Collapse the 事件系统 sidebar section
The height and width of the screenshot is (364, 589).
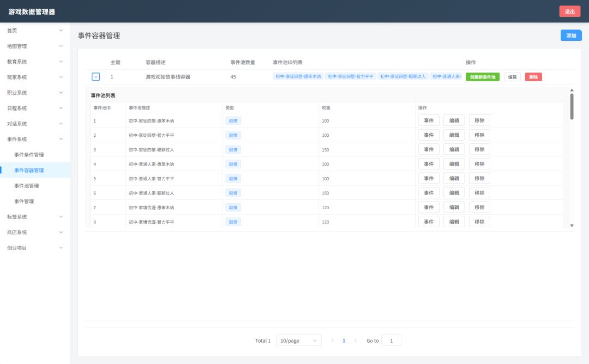tap(35, 139)
